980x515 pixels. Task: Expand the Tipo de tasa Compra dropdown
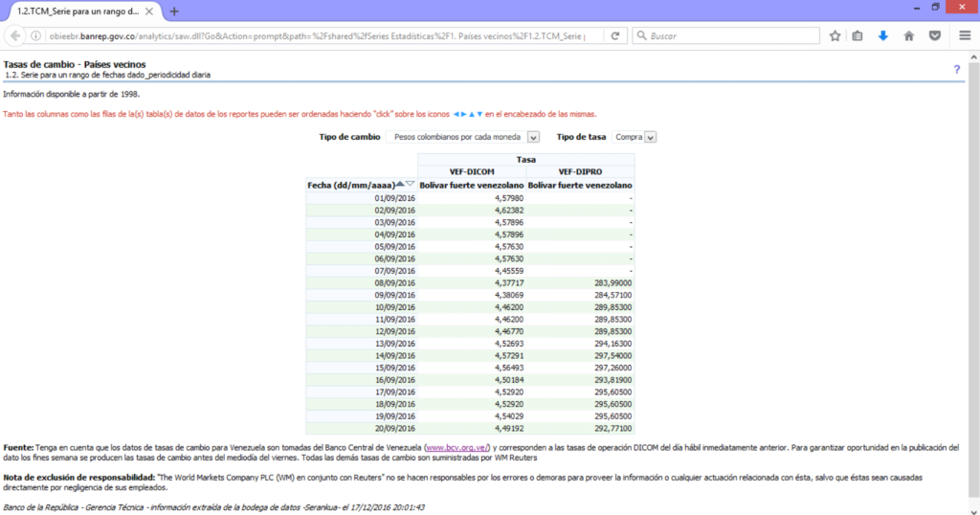tap(651, 138)
